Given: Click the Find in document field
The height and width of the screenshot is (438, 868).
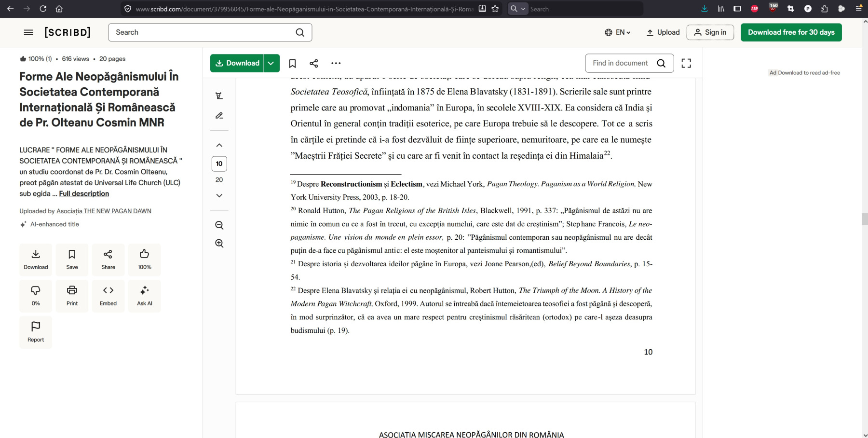Looking at the screenshot, I should click(x=621, y=63).
